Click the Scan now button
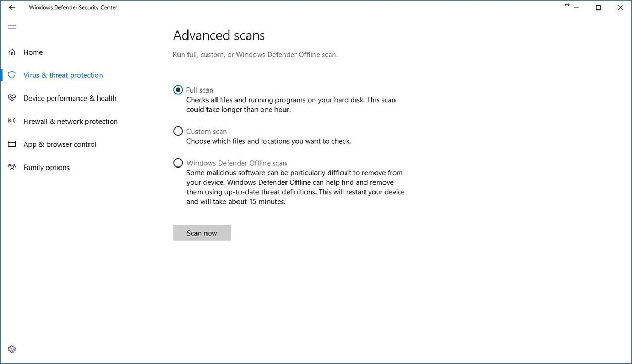The height and width of the screenshot is (364, 632). (x=202, y=233)
